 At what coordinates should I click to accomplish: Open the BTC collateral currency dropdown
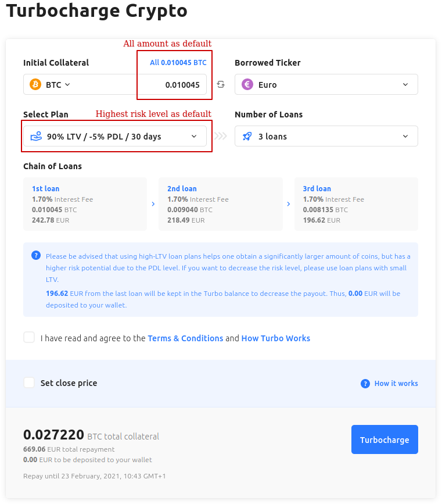point(57,85)
